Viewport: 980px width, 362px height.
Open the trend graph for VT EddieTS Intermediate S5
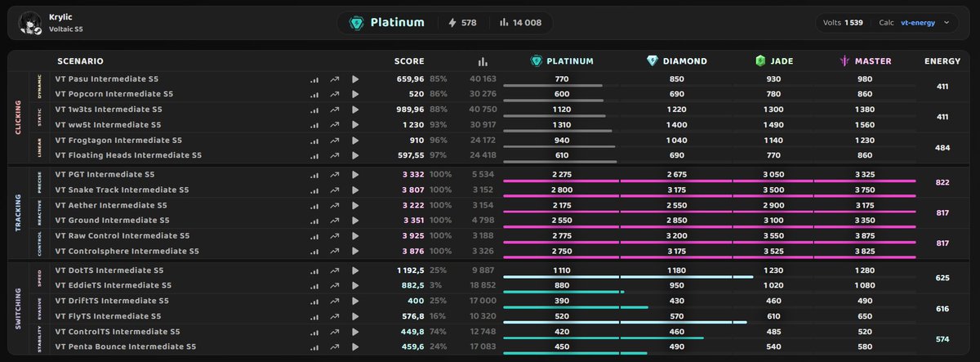pyautogui.click(x=335, y=285)
